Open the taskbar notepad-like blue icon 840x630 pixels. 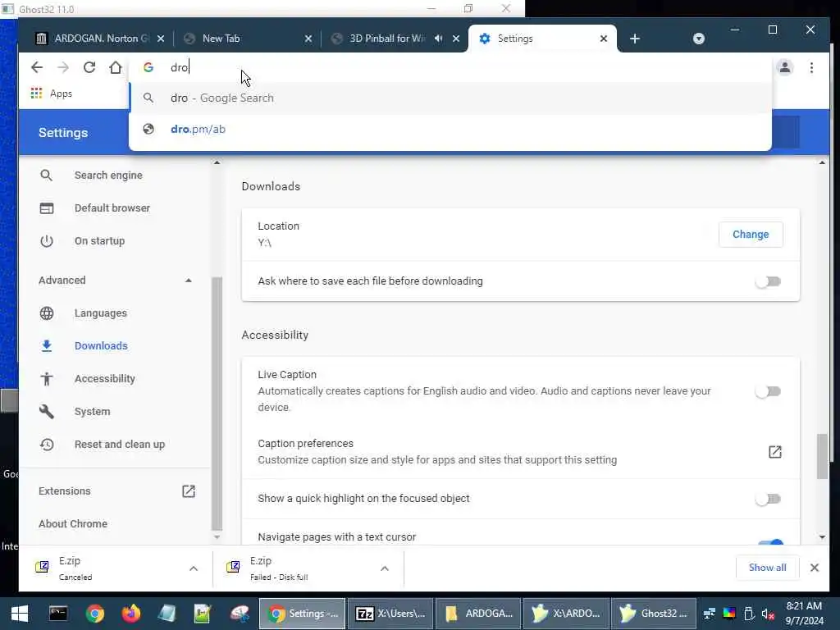click(x=167, y=614)
